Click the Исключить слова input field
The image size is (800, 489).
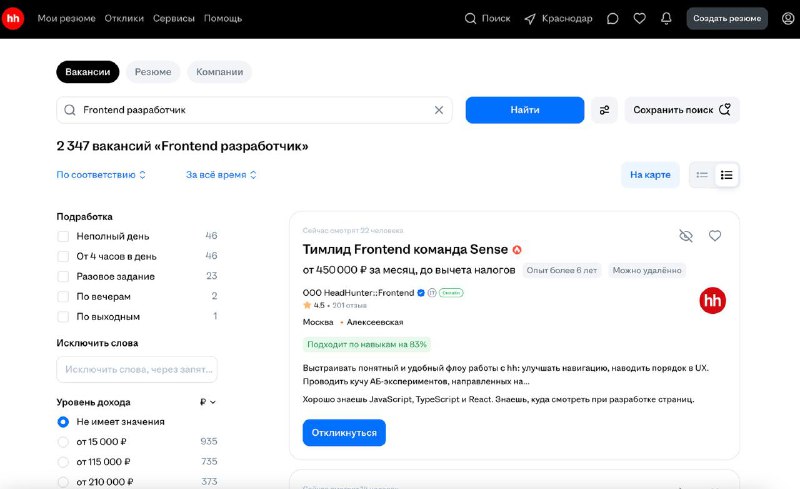[x=137, y=369]
